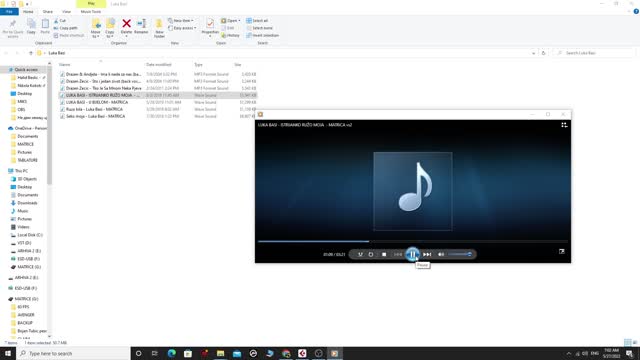Stop playback in the media player
Viewport: 640px width, 360px height.
384,254
